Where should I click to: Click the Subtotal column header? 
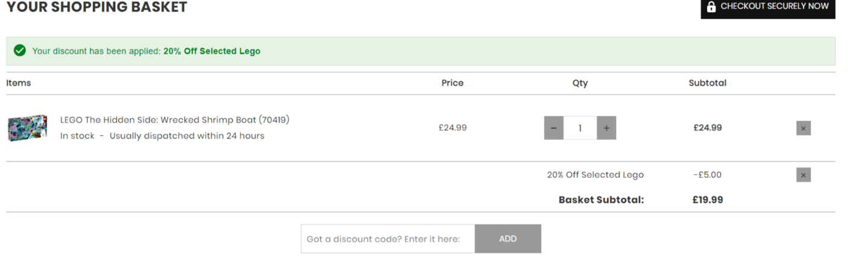point(707,83)
